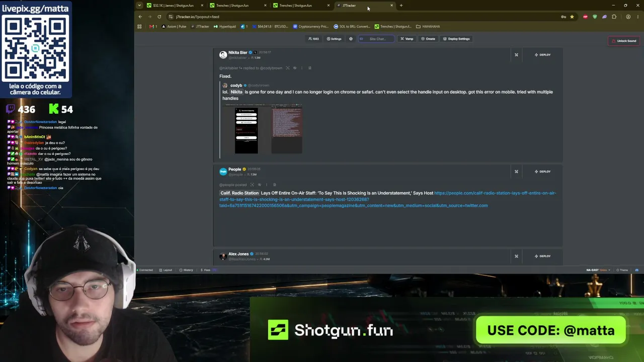Click the X logo badge beside Nikita Bier
The image size is (644, 362).
pos(256,52)
